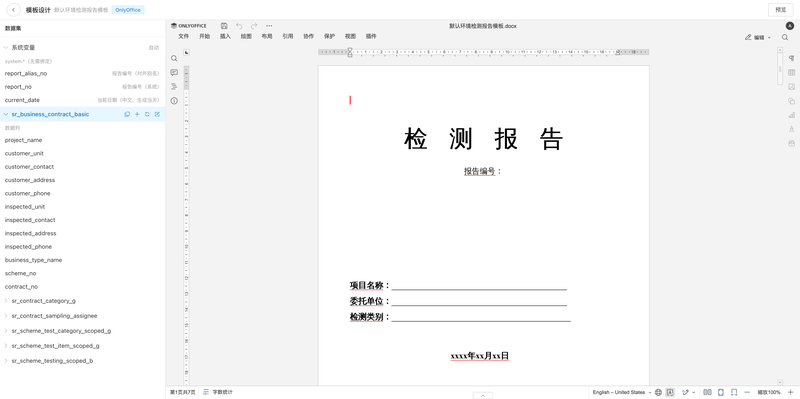This screenshot has height=399, width=800.
Task: Click edit icon on sr_business_contract_basic row
Action: point(157,114)
